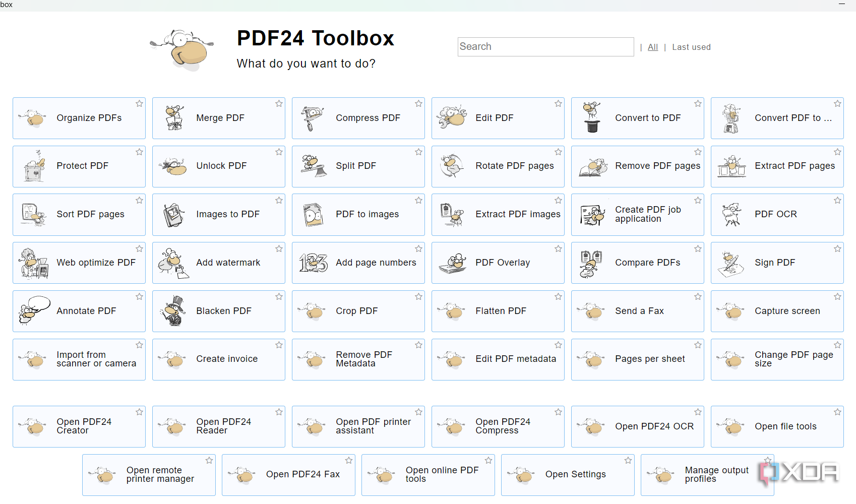Open the Convert to PDF hat icon
856x504 pixels.
[x=592, y=117]
